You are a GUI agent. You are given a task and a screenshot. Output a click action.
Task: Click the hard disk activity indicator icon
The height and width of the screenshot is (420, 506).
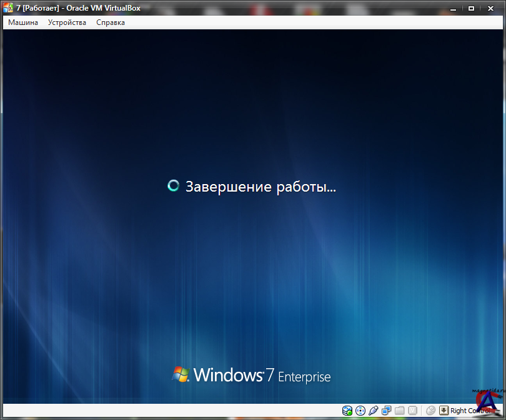pyautogui.click(x=347, y=411)
